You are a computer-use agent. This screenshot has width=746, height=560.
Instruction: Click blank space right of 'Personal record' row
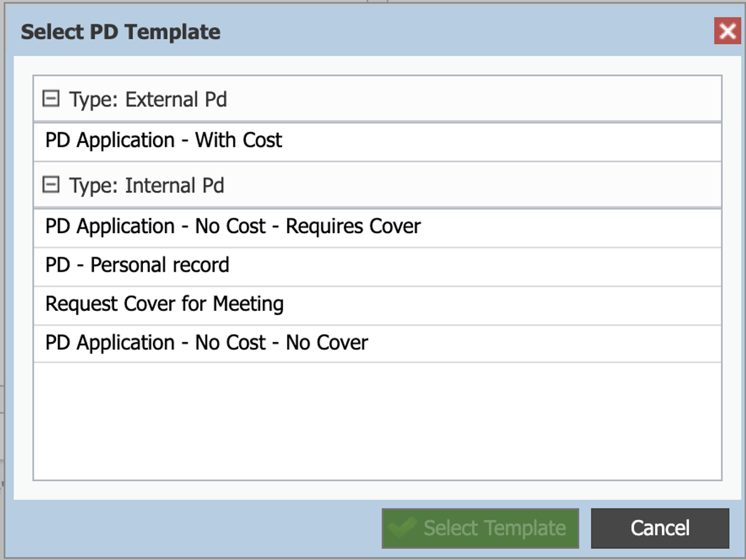(472, 266)
